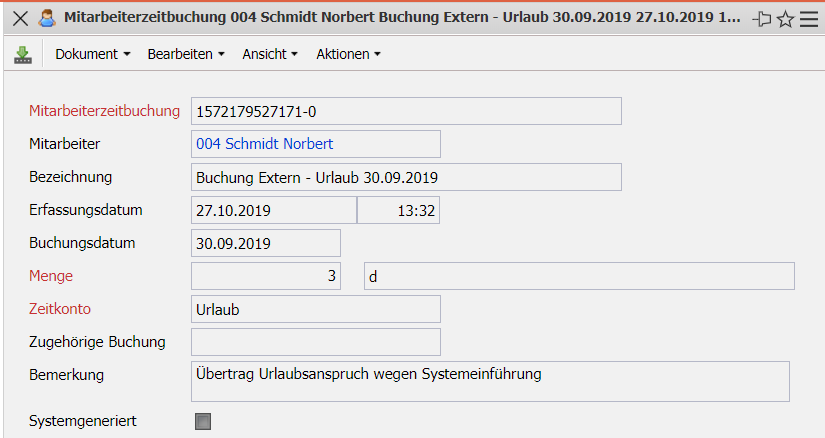Click the employee person icon in title bar
The image size is (825, 438).
46,18
